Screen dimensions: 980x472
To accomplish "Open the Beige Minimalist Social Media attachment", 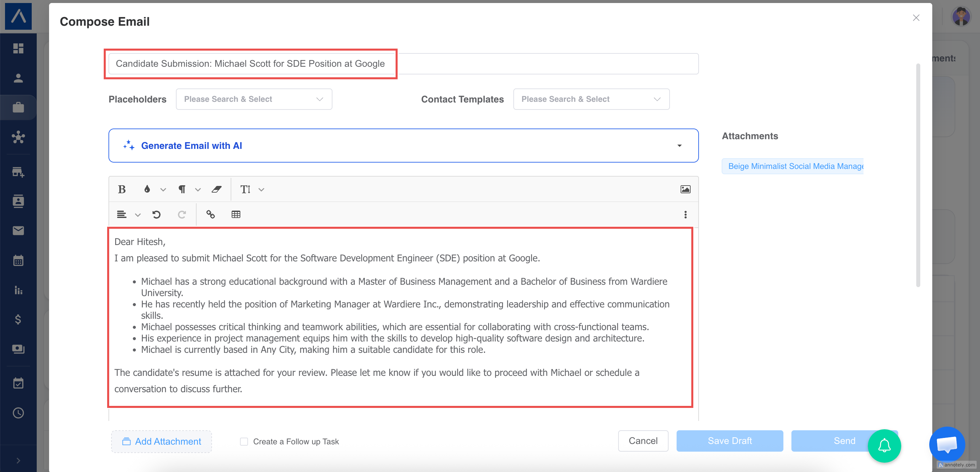I will click(792, 166).
